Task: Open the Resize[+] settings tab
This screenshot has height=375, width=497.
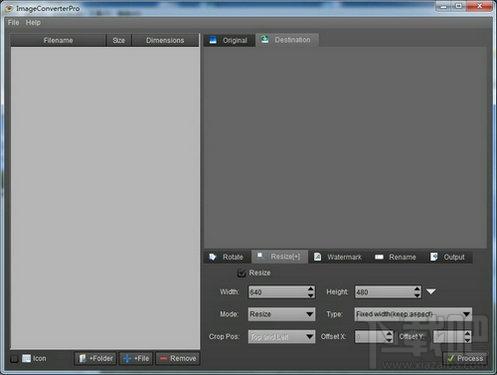Action: 280,257
